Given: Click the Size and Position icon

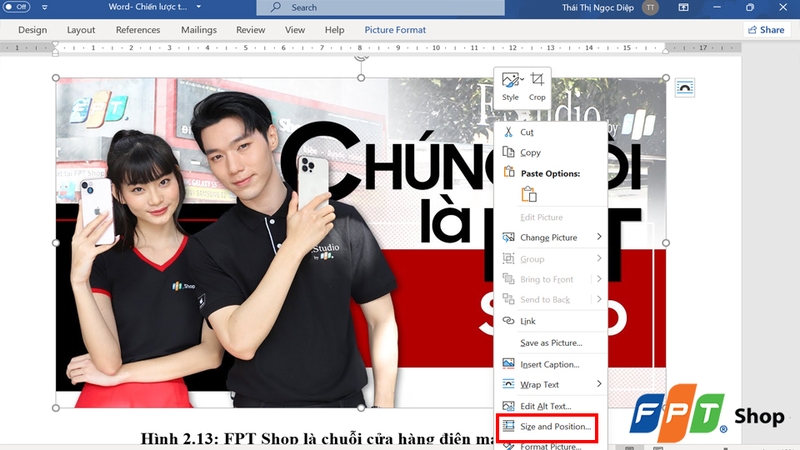Looking at the screenshot, I should pos(508,426).
